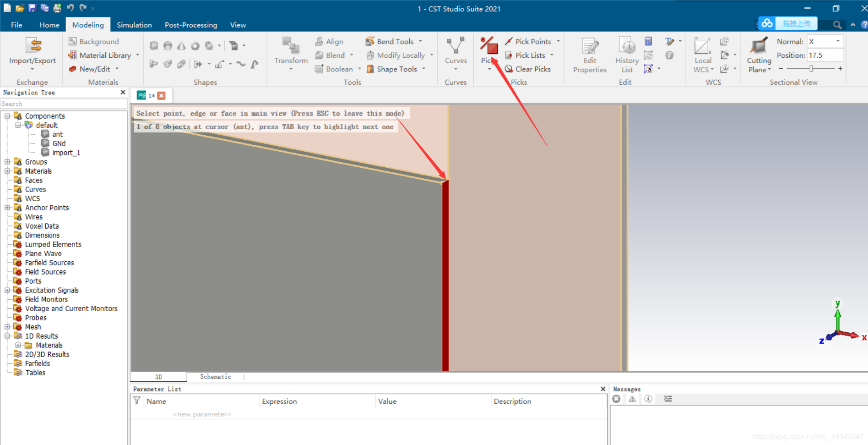Click the Navigation Tree search box
This screenshot has height=445, width=868.
click(x=64, y=104)
